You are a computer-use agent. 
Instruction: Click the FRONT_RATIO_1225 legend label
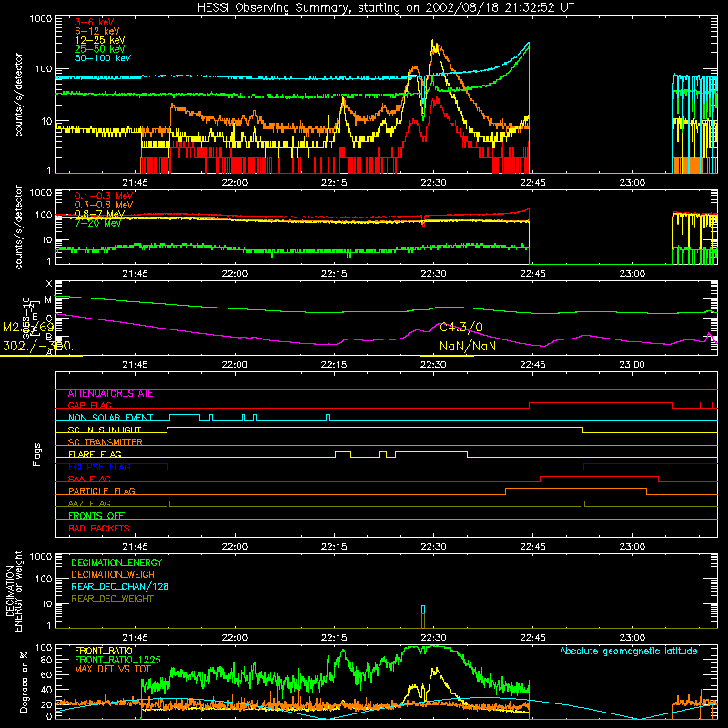(117, 660)
